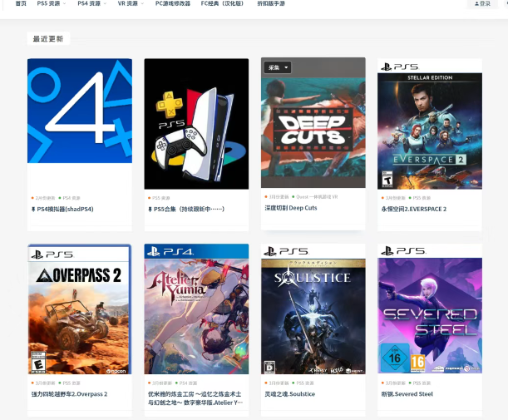The height and width of the screenshot is (420, 508).
Task: Open the Deep Cuts cover image
Action: pyautogui.click(x=313, y=123)
